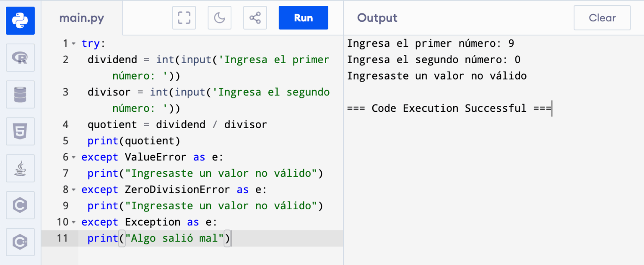Open the C++ compiler icon

20,242
